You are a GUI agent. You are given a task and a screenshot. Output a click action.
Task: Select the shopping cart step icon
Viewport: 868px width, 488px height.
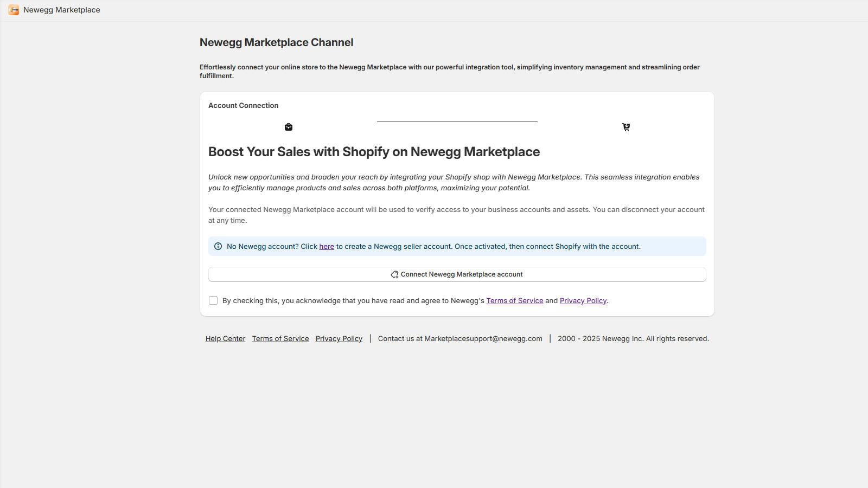tap(626, 127)
